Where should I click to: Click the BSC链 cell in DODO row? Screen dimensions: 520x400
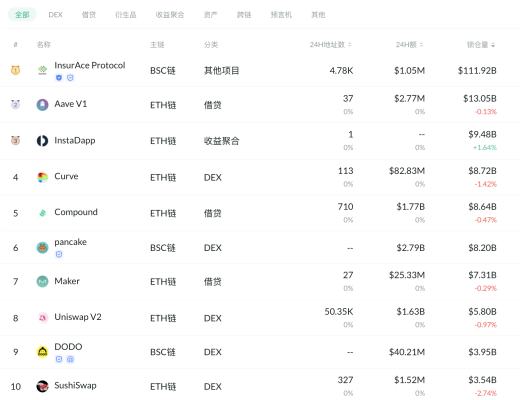[163, 352]
